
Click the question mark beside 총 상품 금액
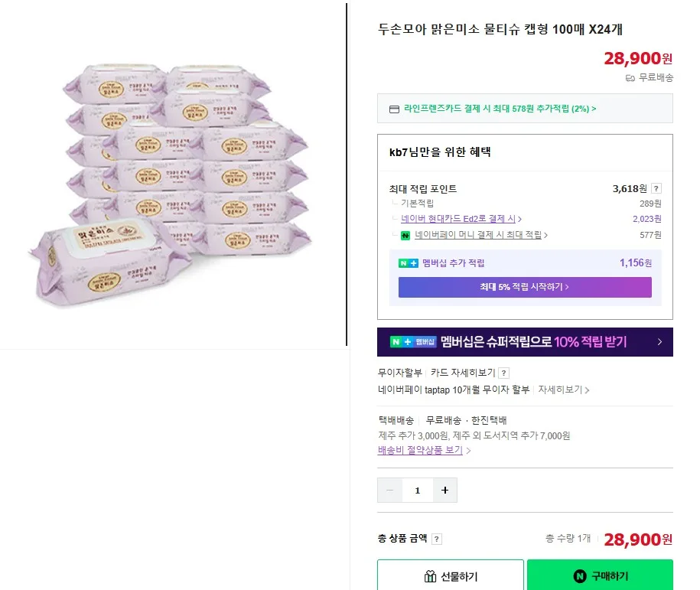(x=437, y=539)
